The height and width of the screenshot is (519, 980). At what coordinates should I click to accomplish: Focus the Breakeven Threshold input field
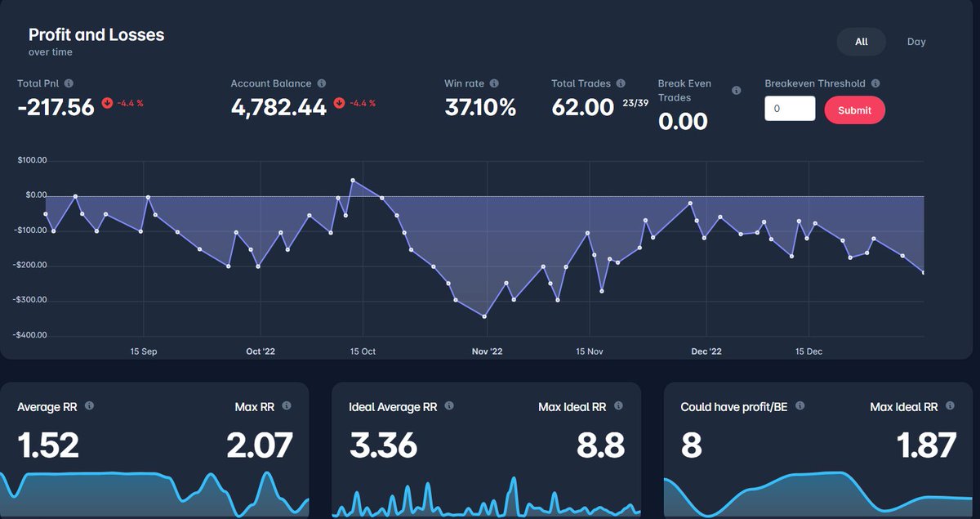(x=790, y=109)
